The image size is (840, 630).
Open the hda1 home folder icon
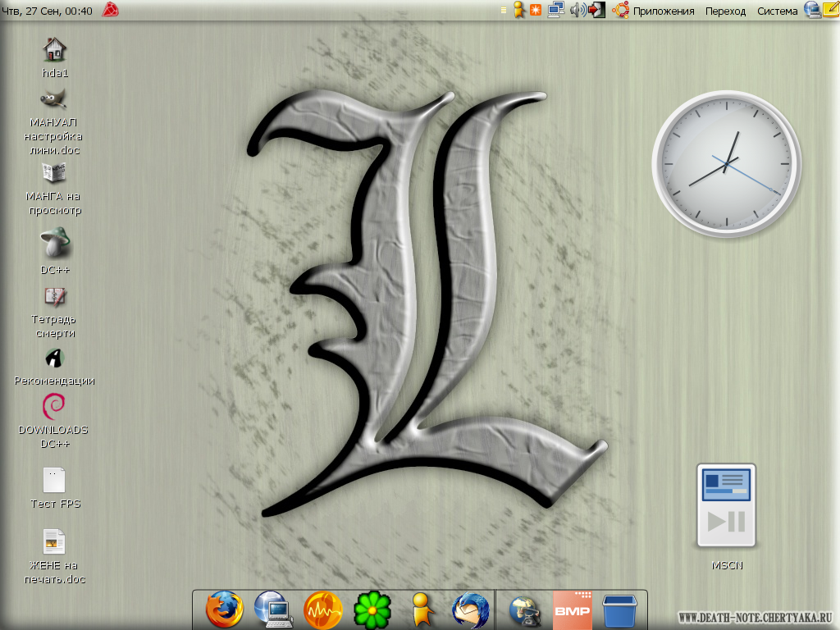[54, 50]
